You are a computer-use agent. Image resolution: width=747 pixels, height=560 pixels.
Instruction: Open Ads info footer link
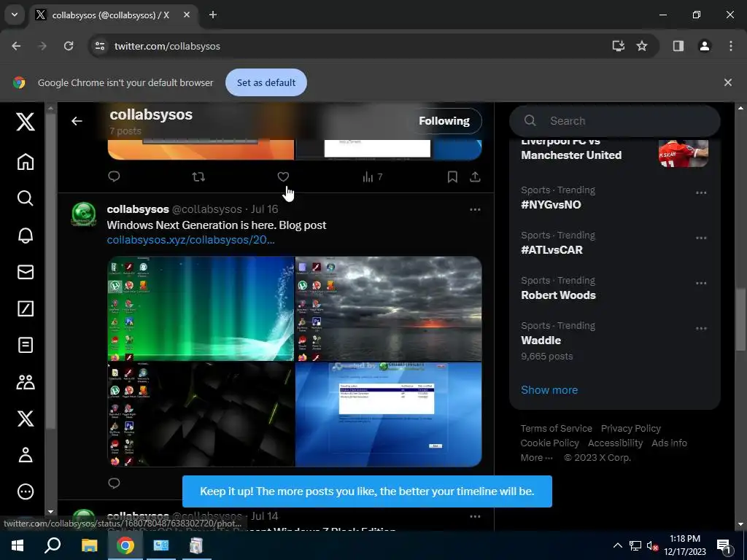coord(669,443)
